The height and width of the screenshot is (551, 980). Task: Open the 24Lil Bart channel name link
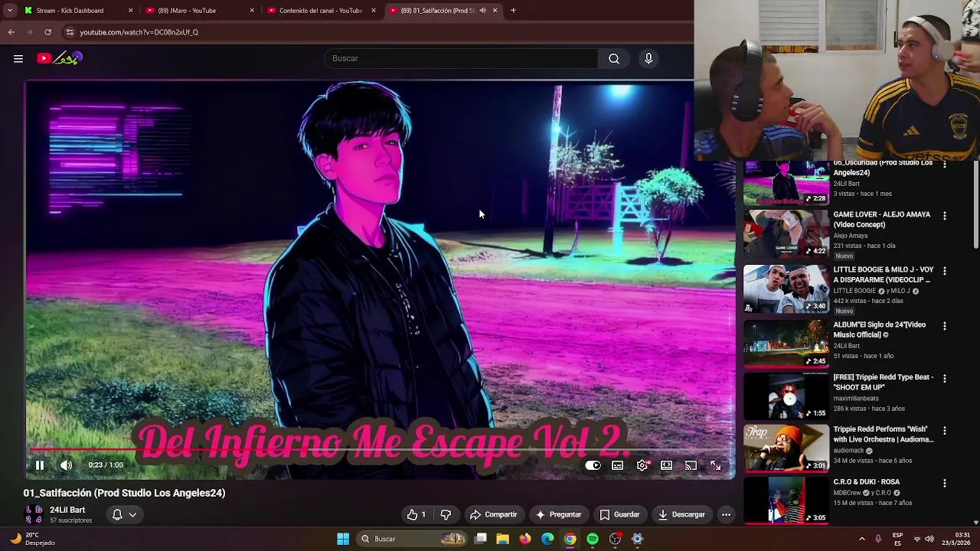(67, 510)
